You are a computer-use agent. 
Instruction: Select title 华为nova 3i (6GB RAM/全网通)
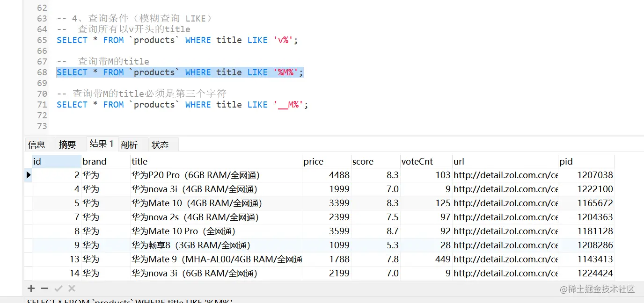(216, 274)
